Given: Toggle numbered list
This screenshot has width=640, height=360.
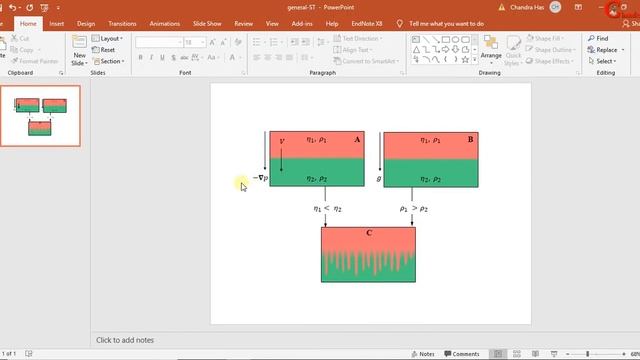Looking at the screenshot, I should click(273, 42).
